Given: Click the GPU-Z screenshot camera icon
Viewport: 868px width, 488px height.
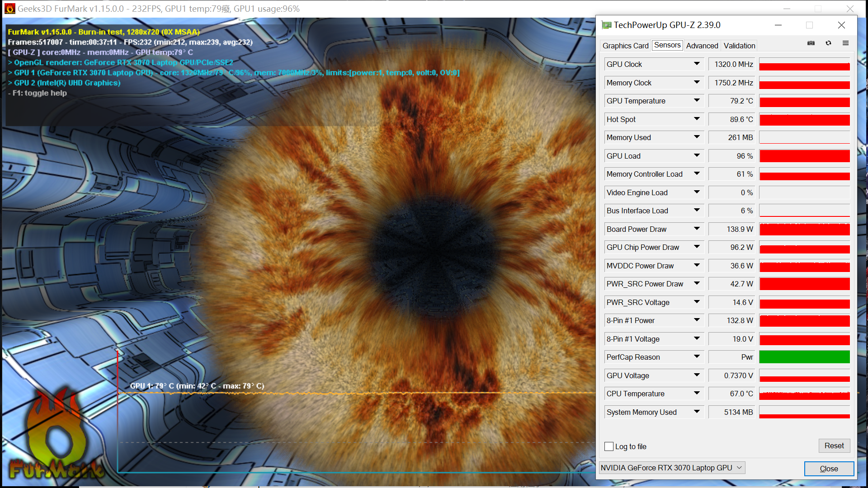Looking at the screenshot, I should 811,43.
